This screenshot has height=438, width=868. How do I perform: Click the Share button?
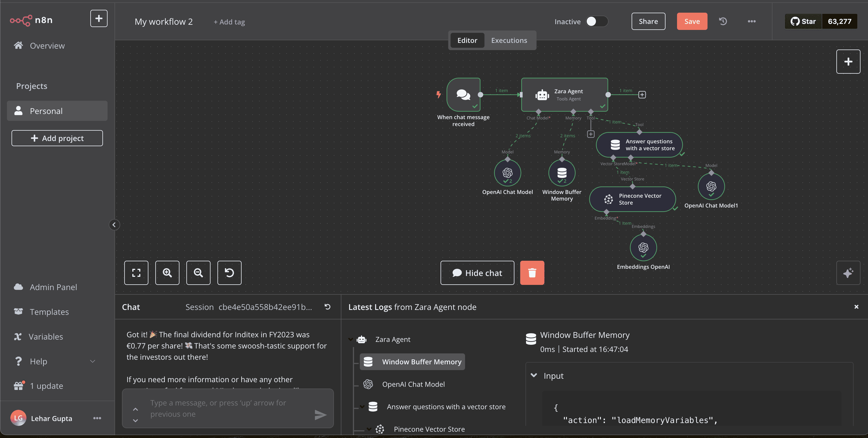[648, 21]
